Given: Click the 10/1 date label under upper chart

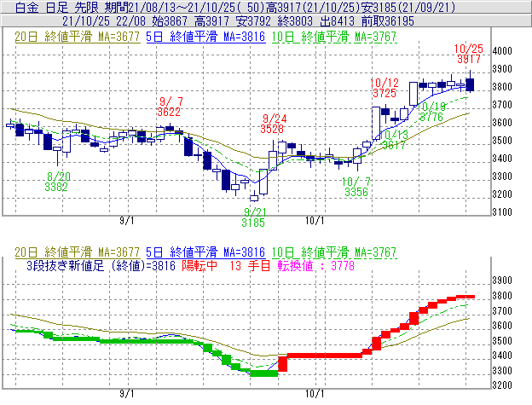Looking at the screenshot, I should pos(315,221).
